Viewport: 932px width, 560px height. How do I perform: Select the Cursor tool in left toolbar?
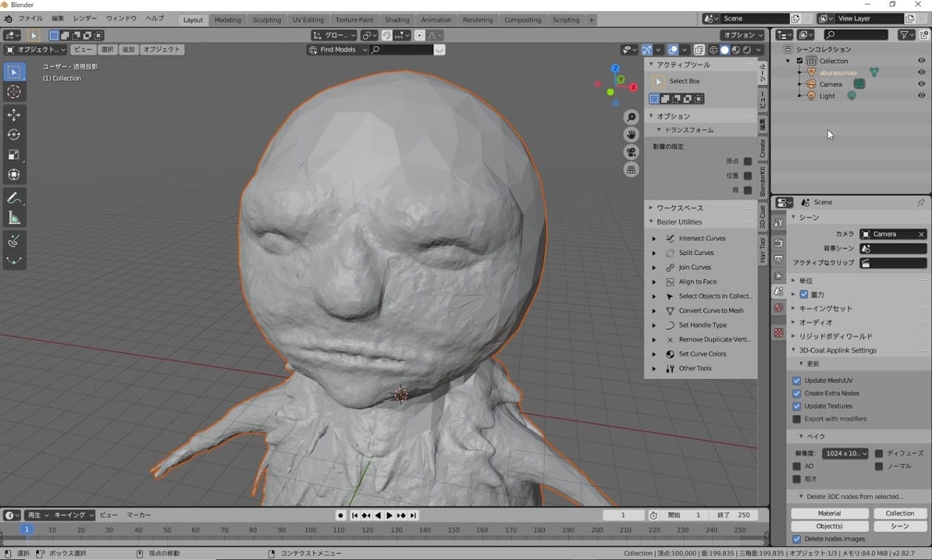pyautogui.click(x=14, y=92)
